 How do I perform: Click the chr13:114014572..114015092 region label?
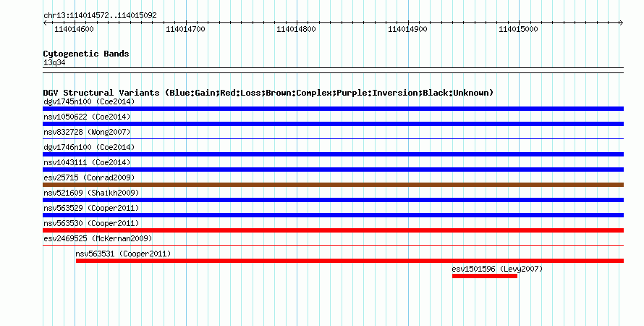pyautogui.click(x=100, y=16)
